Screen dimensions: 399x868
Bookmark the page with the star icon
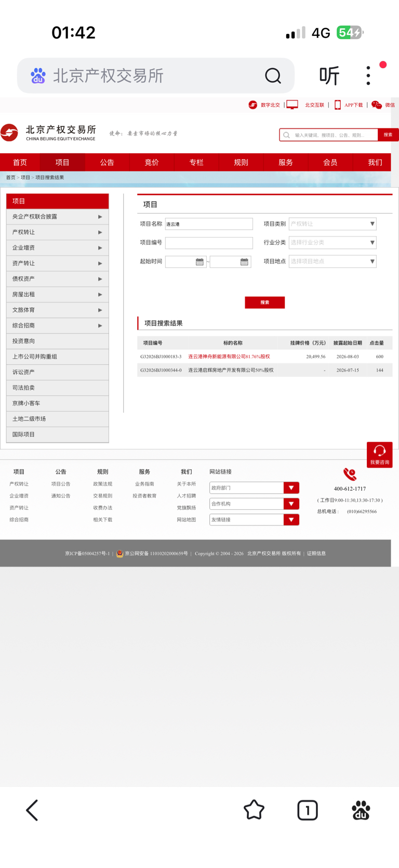(254, 810)
